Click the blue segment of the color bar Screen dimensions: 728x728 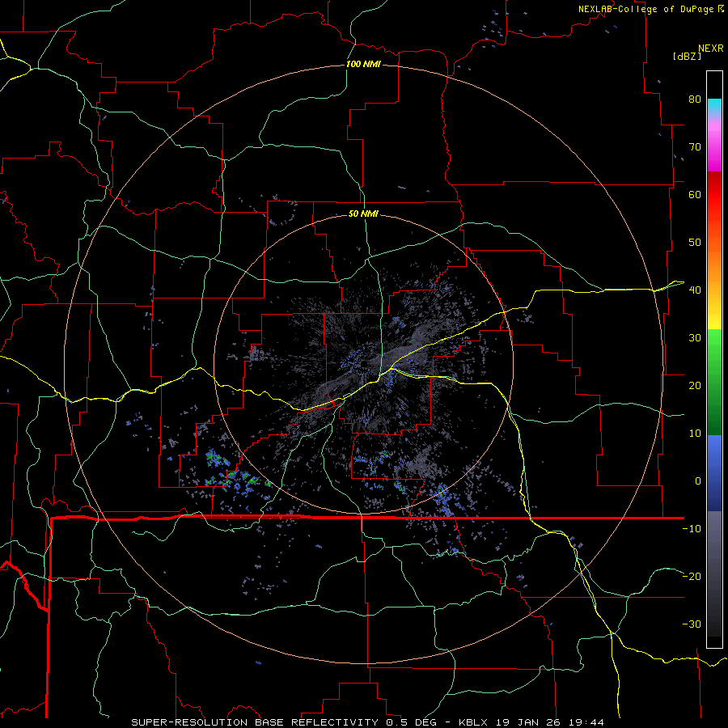pos(714,473)
